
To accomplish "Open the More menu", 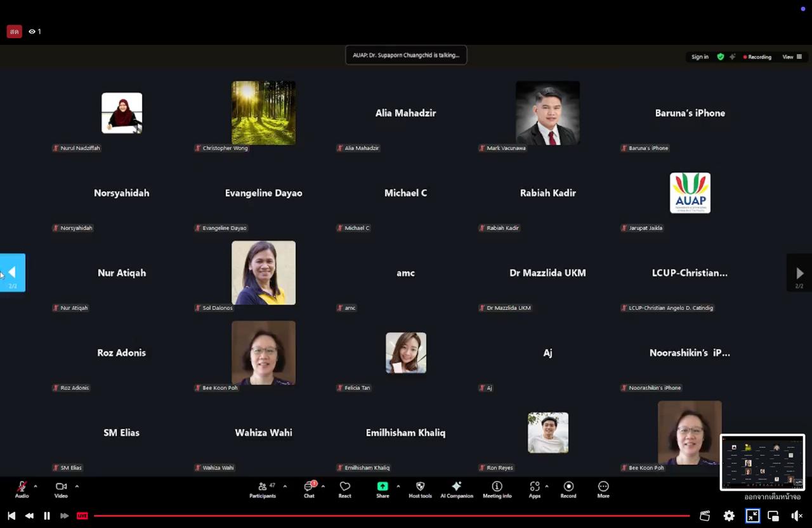I will coord(603,487).
